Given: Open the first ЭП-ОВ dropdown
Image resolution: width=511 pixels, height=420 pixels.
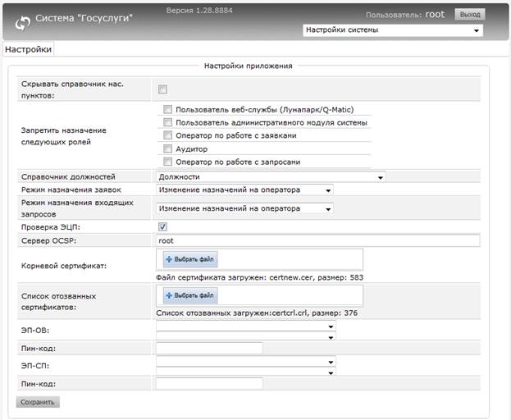Looking at the screenshot, I should point(245,326).
